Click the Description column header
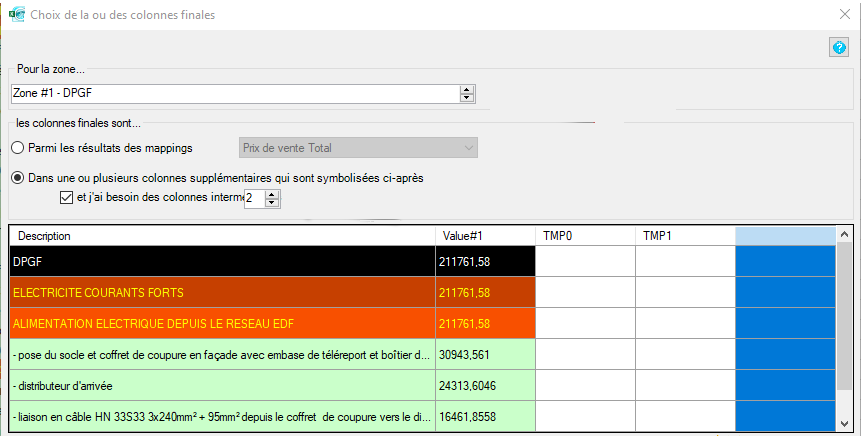 (x=222, y=236)
